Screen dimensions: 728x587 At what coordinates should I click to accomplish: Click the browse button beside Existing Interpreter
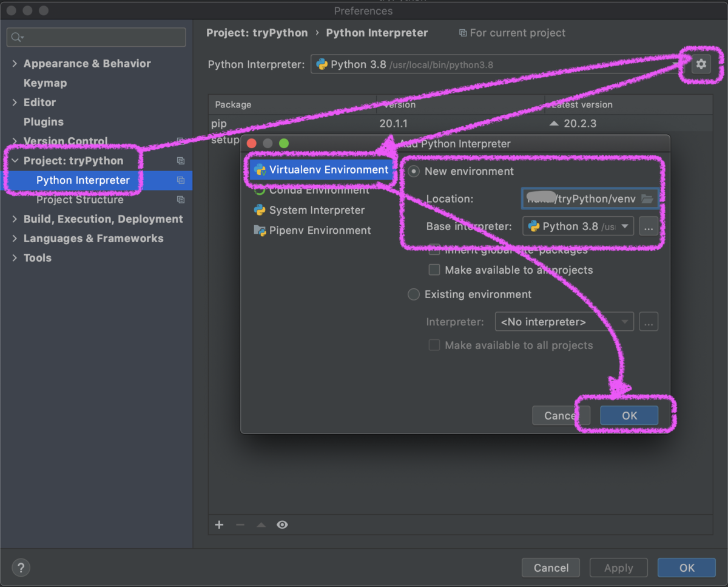click(x=649, y=322)
